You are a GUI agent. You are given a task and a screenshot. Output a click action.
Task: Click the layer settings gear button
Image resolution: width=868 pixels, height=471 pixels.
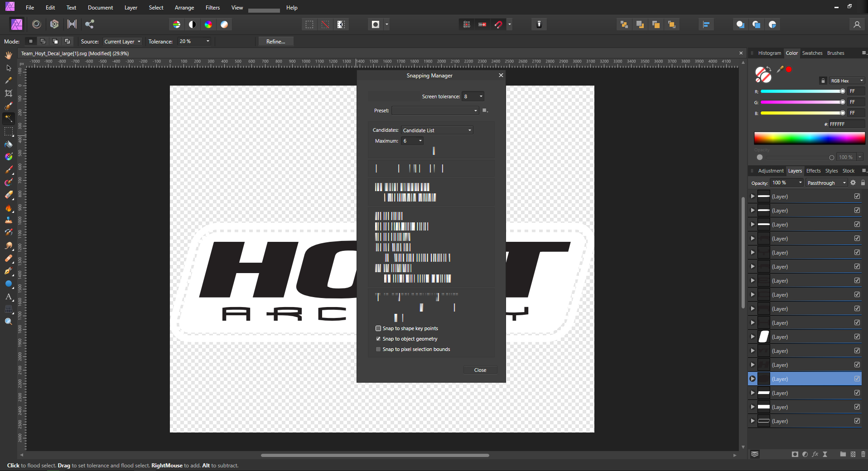point(853,183)
